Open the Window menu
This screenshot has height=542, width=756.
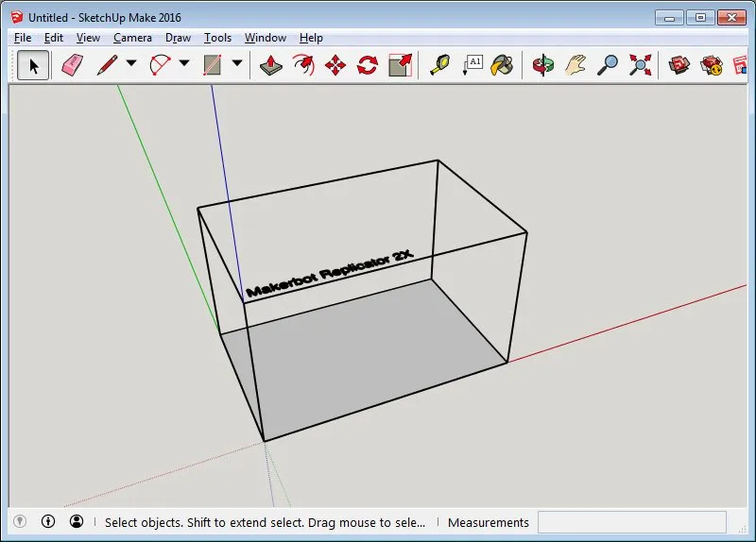point(265,38)
